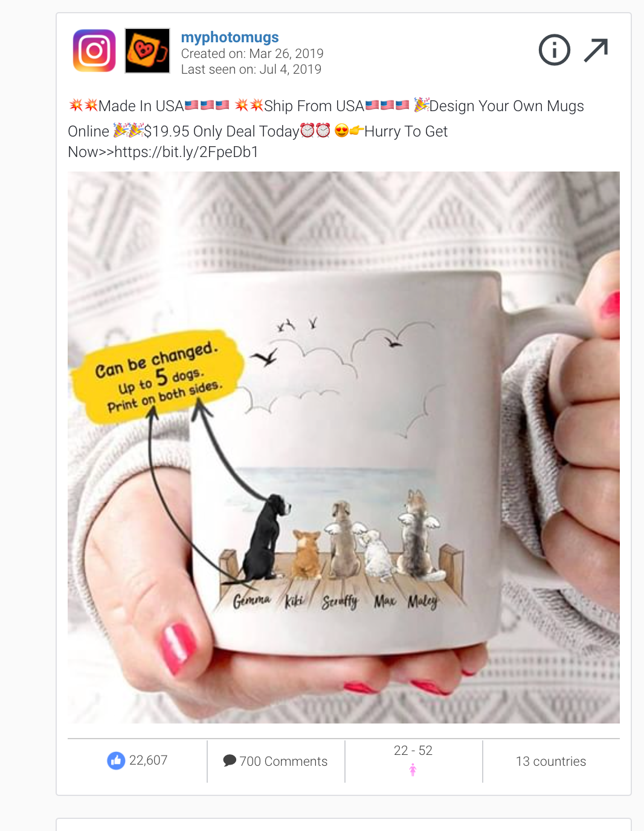Open the myphotomugs advertiser link
The width and height of the screenshot is (644, 831).
click(230, 37)
